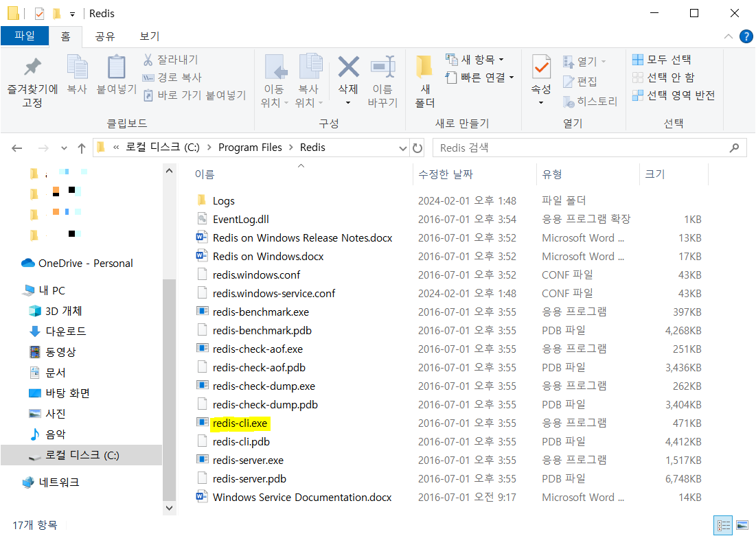
Task: Select 로컬 디스크 (C:) in navigation pane
Action: pyautogui.click(x=82, y=454)
